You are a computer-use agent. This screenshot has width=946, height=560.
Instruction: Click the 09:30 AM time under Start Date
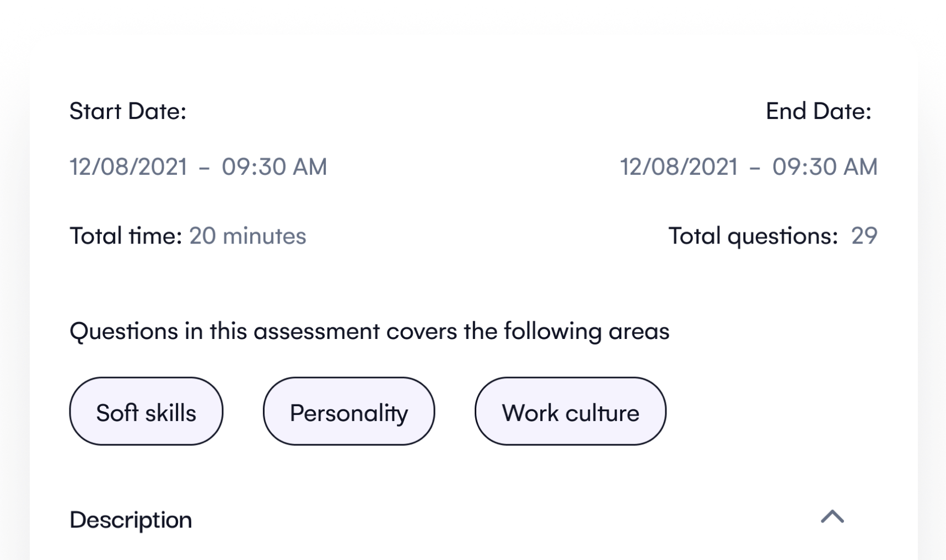pos(274,167)
